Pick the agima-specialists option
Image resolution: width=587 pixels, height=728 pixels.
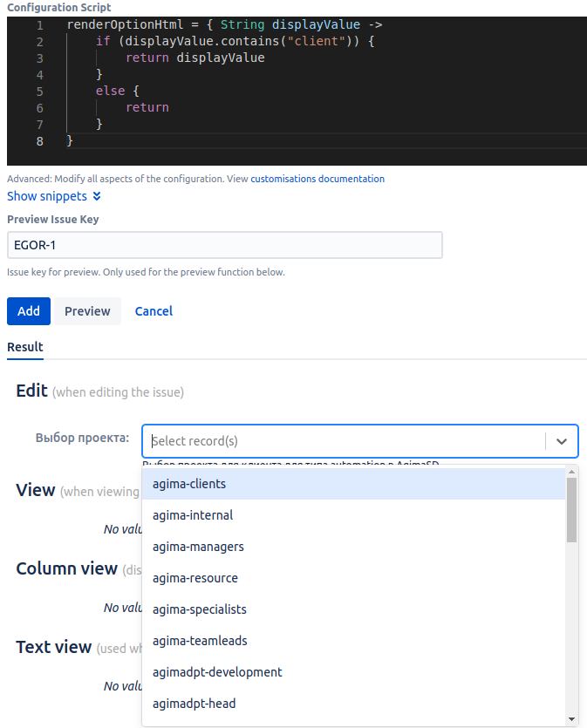click(x=353, y=609)
